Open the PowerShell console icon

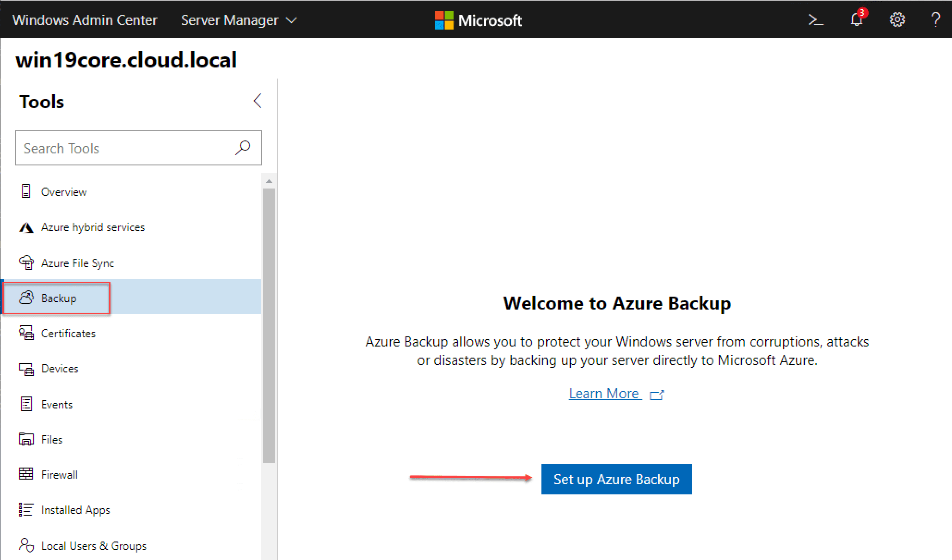[x=816, y=19]
